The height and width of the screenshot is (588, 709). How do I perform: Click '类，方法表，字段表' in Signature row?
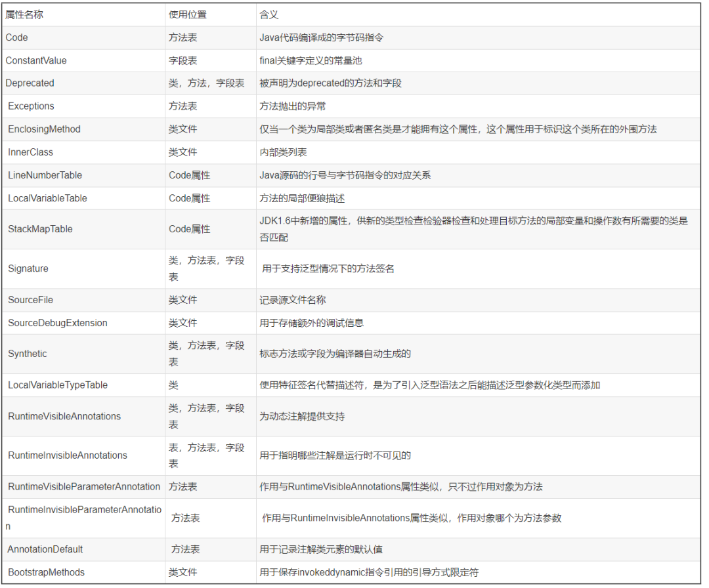(206, 268)
